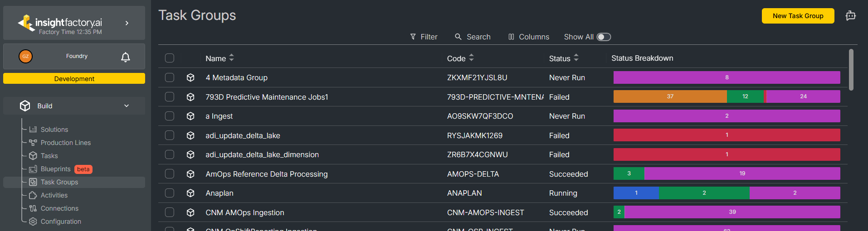The width and height of the screenshot is (868, 231).
Task: Click the Filter funnel icon
Action: [x=413, y=37]
